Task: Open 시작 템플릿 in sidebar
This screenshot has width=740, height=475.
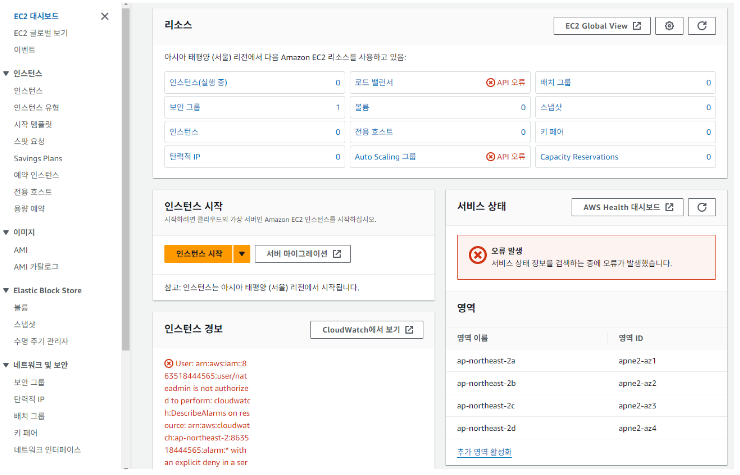Action: pyautogui.click(x=33, y=124)
